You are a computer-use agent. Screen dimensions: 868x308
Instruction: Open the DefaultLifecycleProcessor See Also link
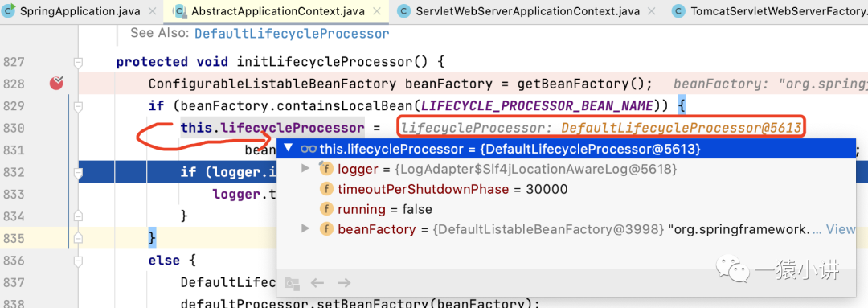click(x=292, y=34)
